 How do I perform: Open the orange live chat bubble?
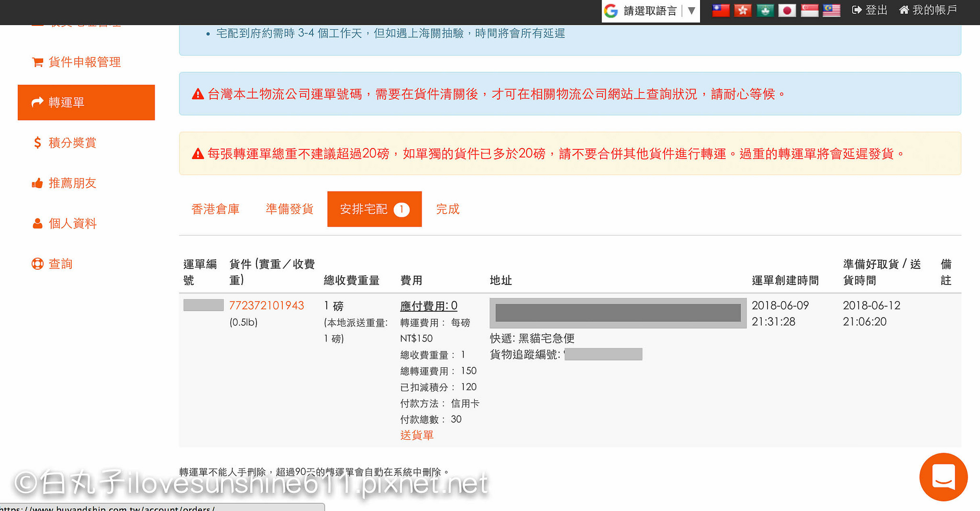coord(943,477)
